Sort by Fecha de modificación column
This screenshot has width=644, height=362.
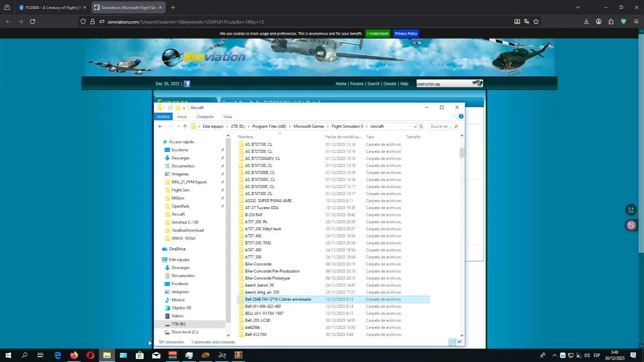point(343,137)
